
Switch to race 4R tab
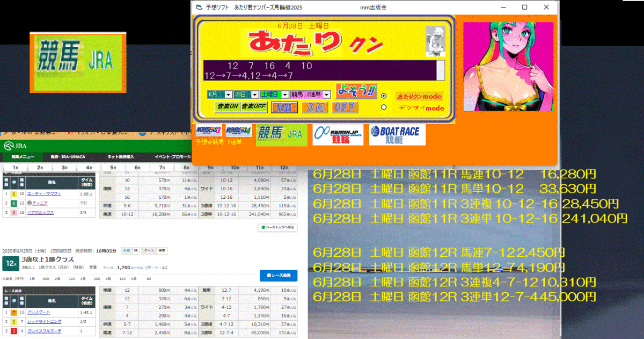(x=89, y=168)
